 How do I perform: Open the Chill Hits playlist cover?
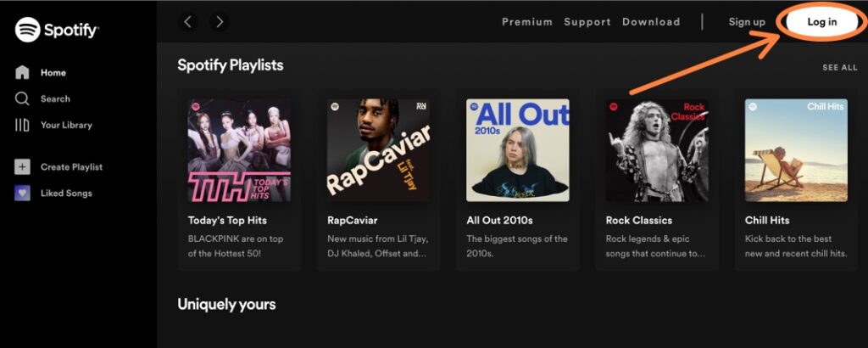point(796,150)
